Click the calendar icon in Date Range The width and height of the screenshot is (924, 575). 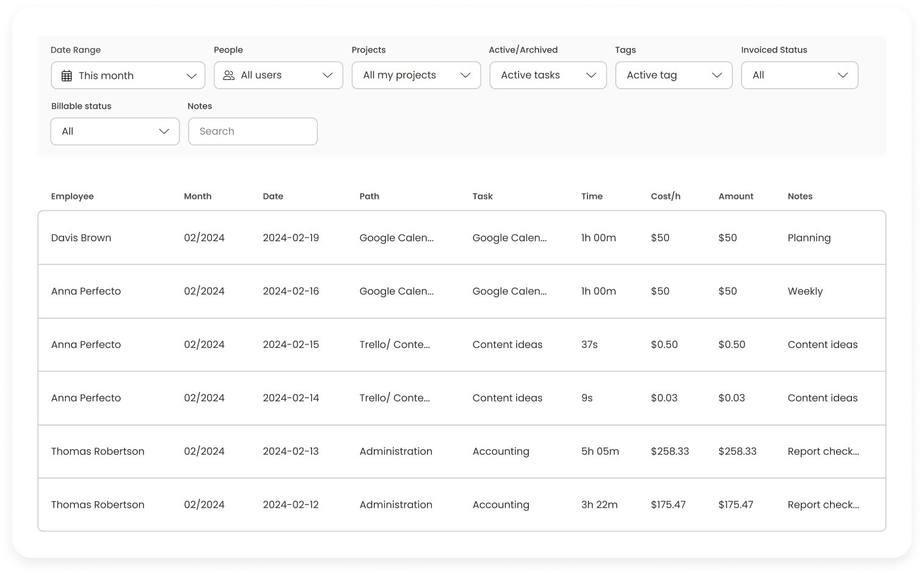[x=67, y=76]
